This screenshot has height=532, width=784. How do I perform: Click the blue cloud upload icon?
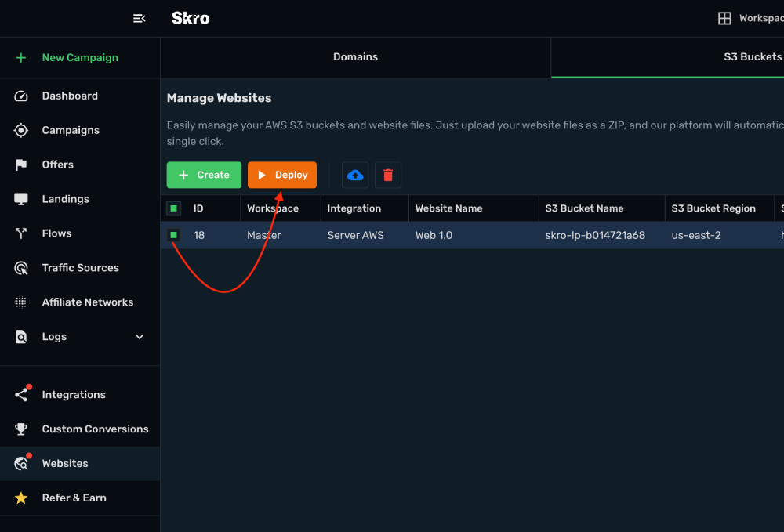click(355, 175)
